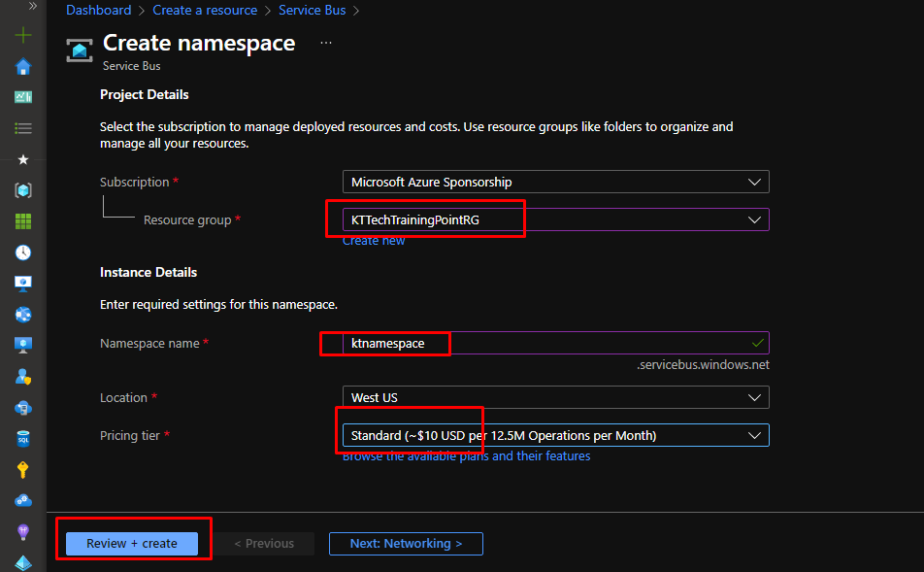Click into the Namespace name field
The image size is (924, 572).
click(544, 343)
